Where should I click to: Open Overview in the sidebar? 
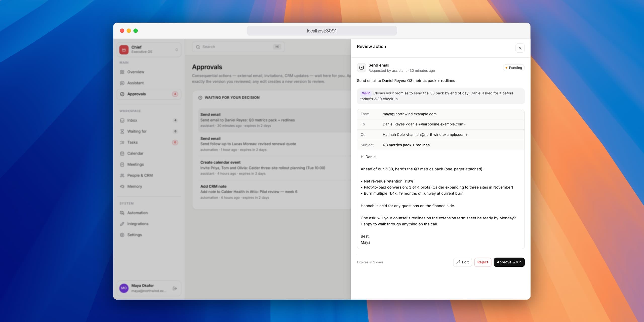click(149, 72)
